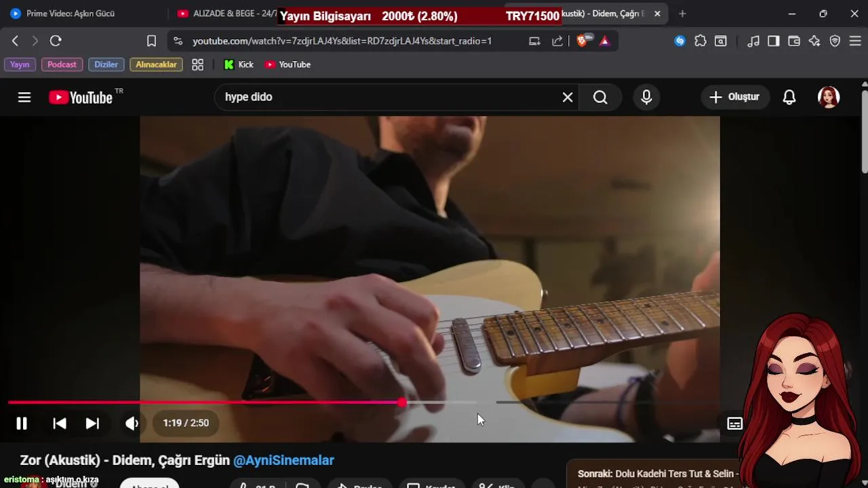
Task: Open the bookmarks grid apps icon
Action: pyautogui.click(x=197, y=64)
